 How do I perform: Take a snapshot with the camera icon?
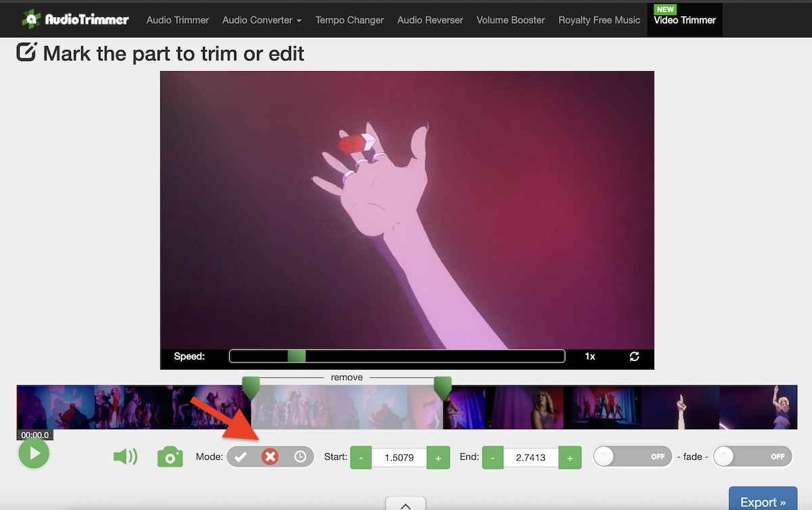pyautogui.click(x=170, y=457)
